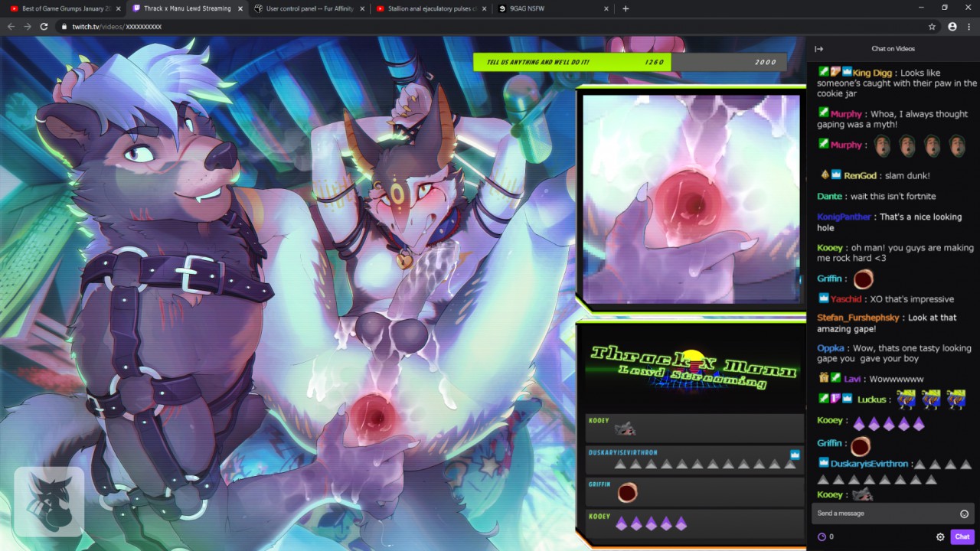This screenshot has width=980, height=551.
Task: Reload the current Twitch page
Action: tap(44, 26)
